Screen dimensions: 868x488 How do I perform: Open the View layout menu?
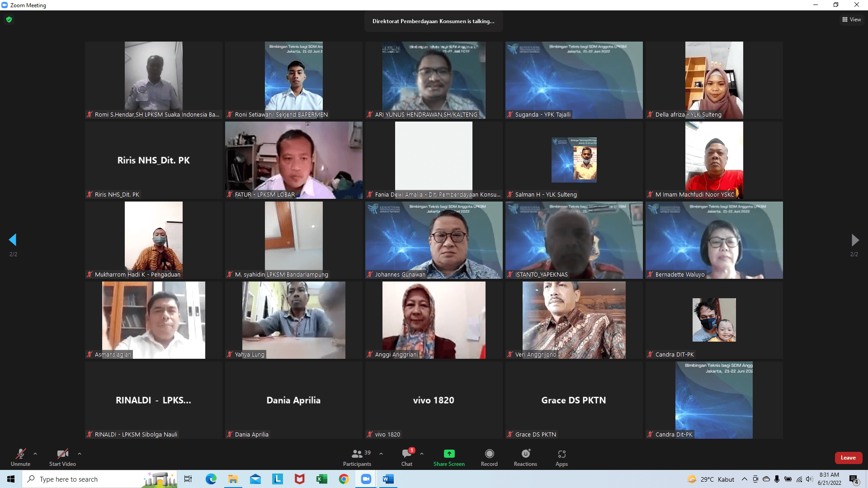(x=851, y=19)
